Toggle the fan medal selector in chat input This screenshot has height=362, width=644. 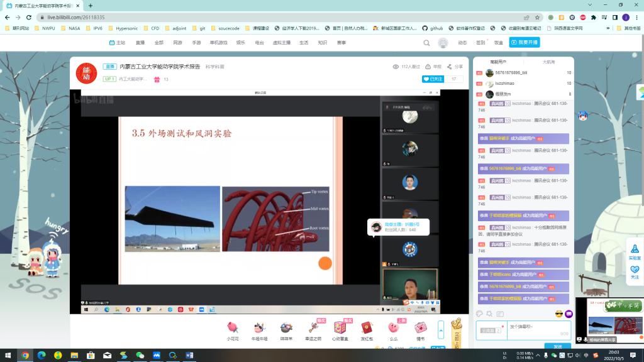pyautogui.click(x=491, y=330)
